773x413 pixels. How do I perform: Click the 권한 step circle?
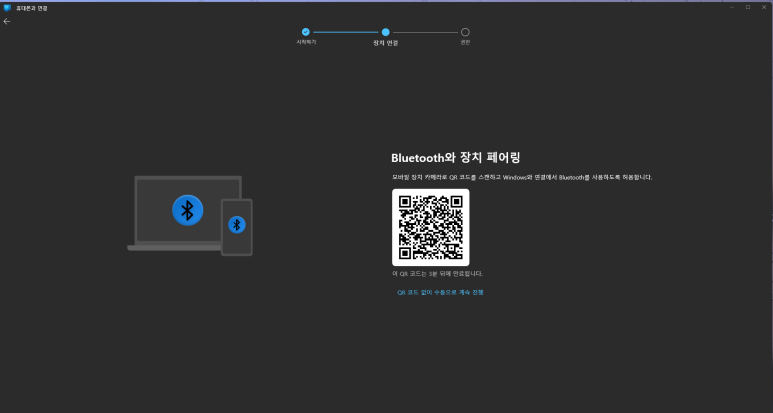[465, 32]
